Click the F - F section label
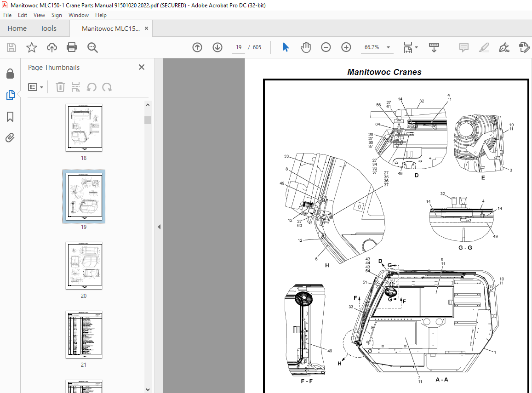 (x=307, y=381)
